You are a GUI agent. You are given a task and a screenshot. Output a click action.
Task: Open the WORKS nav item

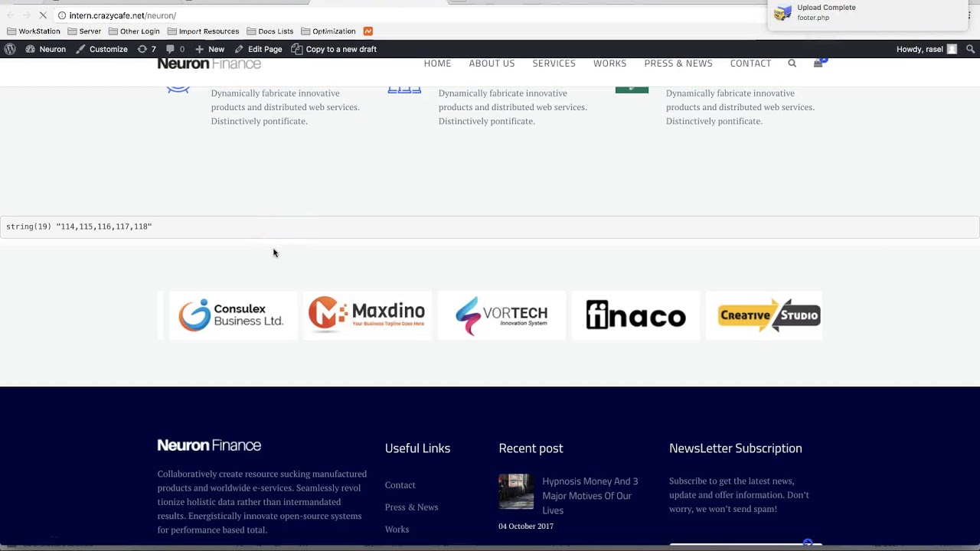pos(609,64)
